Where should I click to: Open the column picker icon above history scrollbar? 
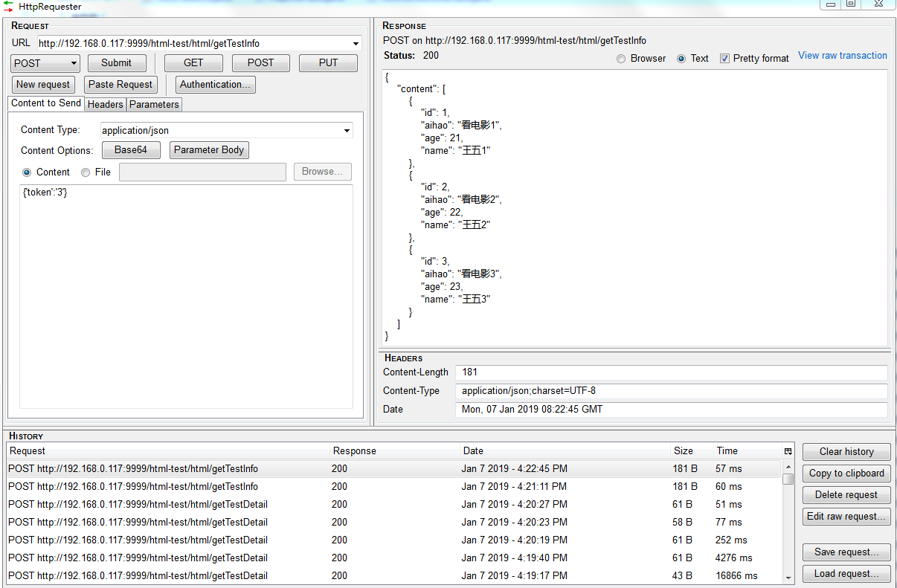pyautogui.click(x=788, y=451)
